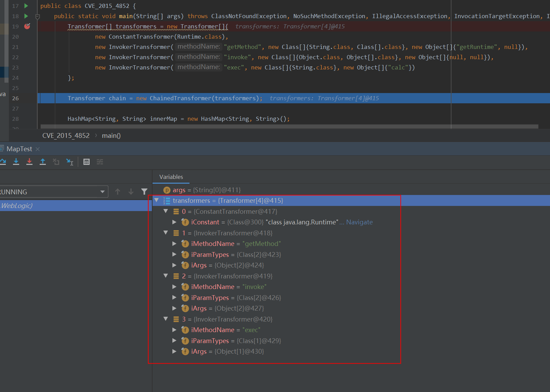This screenshot has width=550, height=392.
Task: Click the Trace Current Stream Chain button
Action: (x=100, y=162)
